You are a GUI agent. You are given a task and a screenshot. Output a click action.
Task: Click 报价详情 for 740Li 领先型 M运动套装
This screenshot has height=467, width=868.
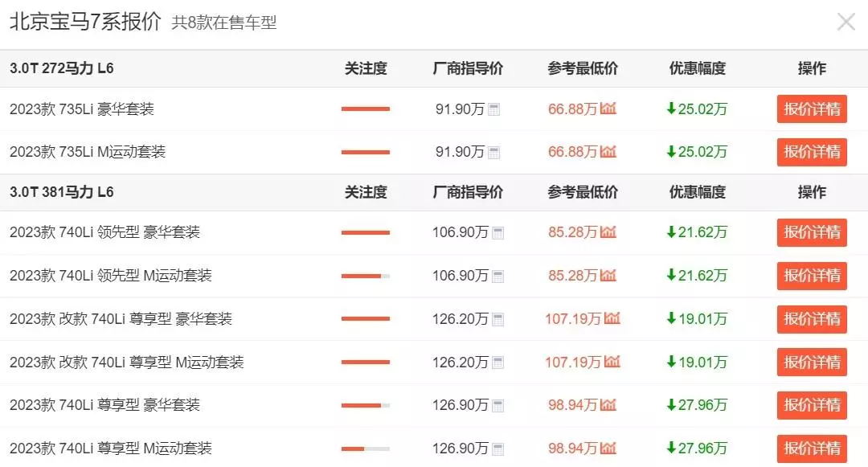coord(812,276)
